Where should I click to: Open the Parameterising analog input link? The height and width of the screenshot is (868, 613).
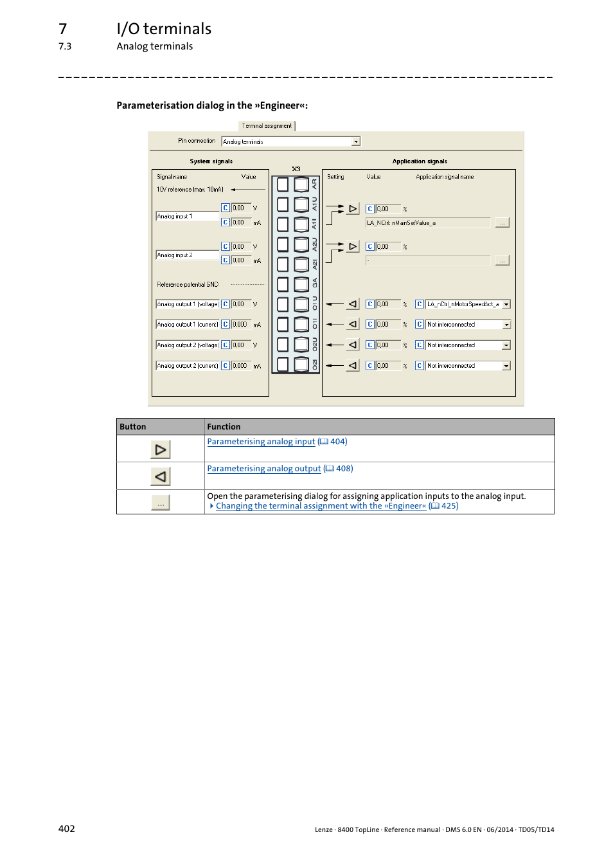pos(261,442)
